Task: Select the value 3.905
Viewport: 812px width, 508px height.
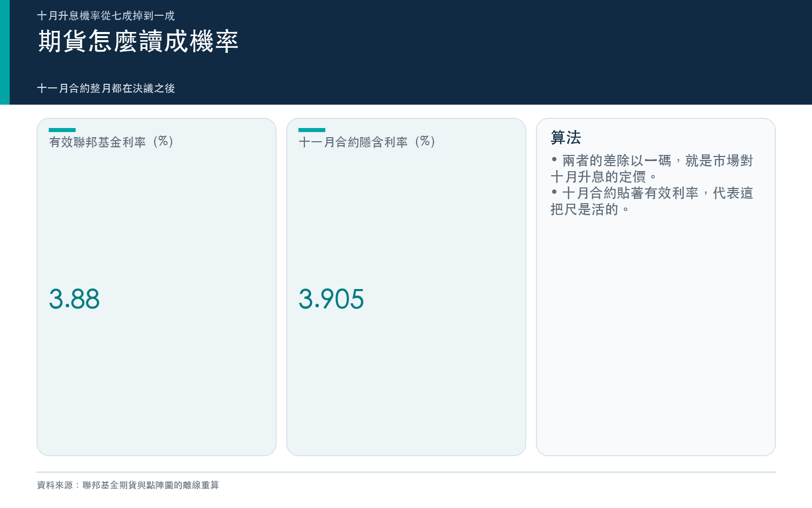Action: (x=331, y=299)
